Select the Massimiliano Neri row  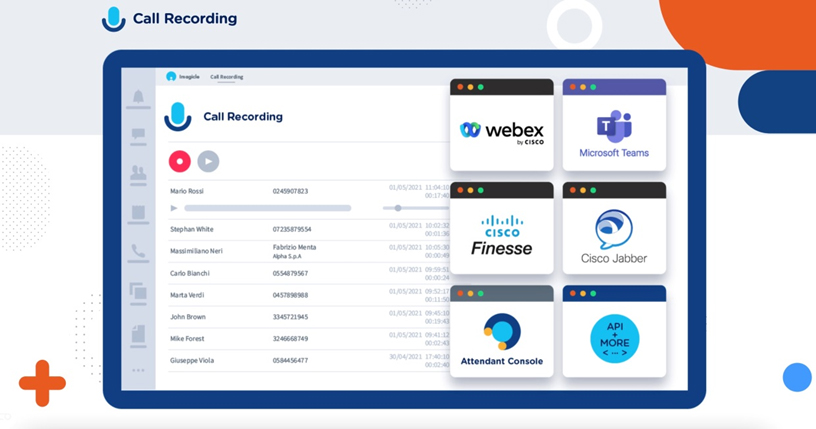pyautogui.click(x=309, y=251)
